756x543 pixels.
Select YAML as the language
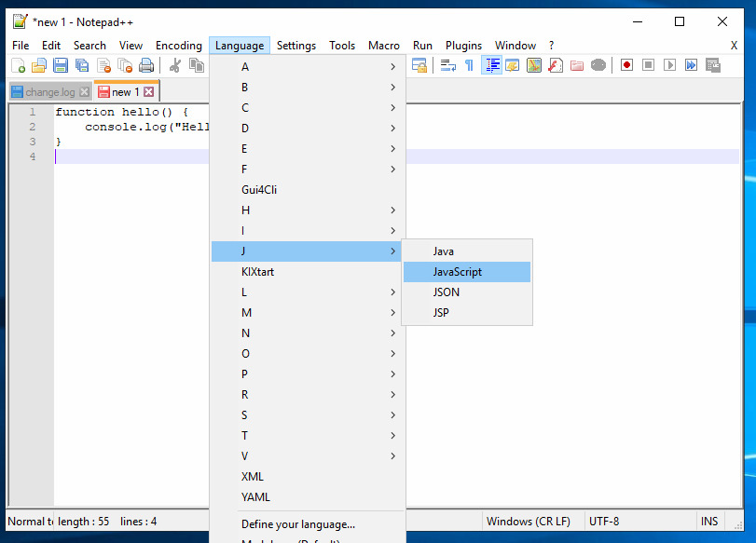point(255,496)
